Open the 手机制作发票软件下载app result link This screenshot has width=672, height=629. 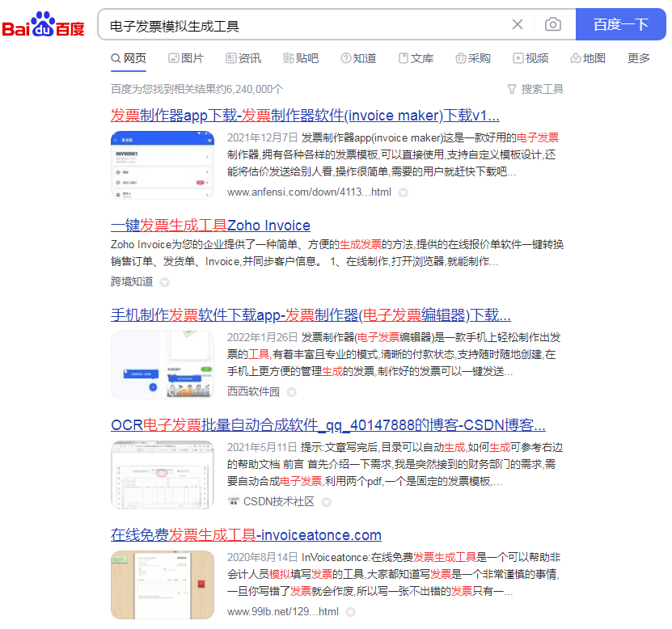311,315
